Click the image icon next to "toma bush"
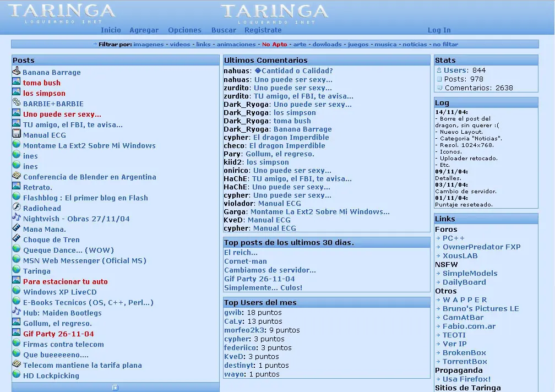The height and width of the screenshot is (392, 555). point(15,83)
